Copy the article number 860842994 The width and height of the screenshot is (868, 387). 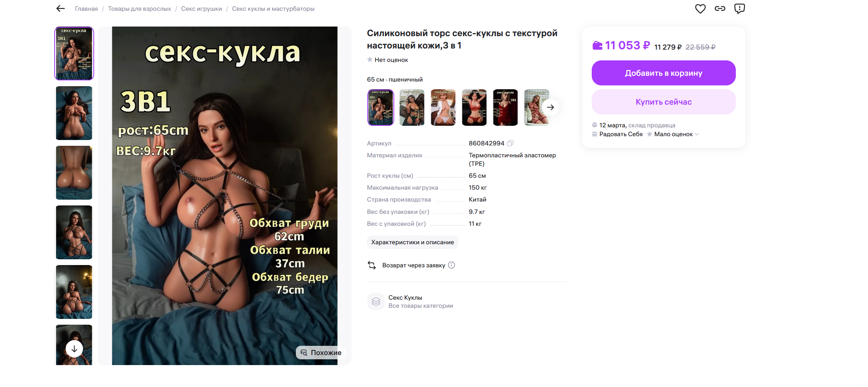[510, 143]
